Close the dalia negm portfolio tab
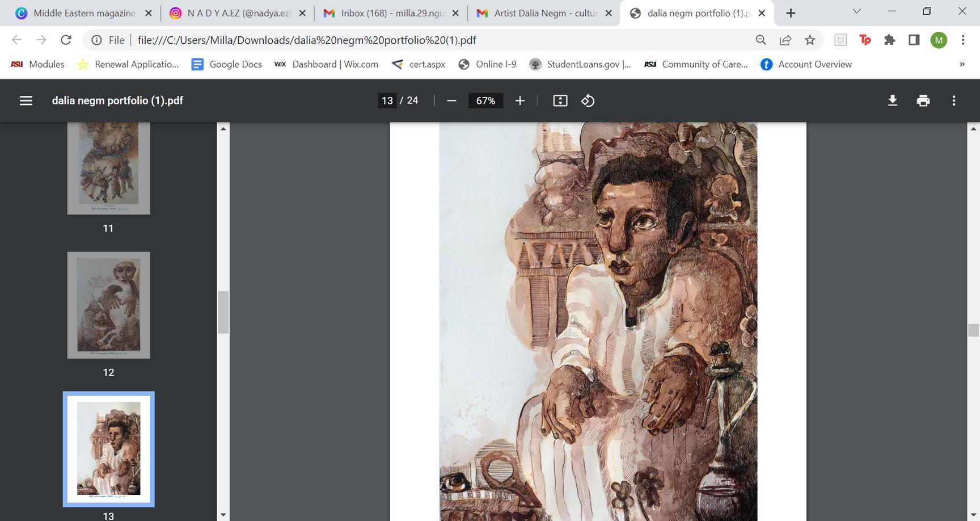980x521 pixels. 762,13
